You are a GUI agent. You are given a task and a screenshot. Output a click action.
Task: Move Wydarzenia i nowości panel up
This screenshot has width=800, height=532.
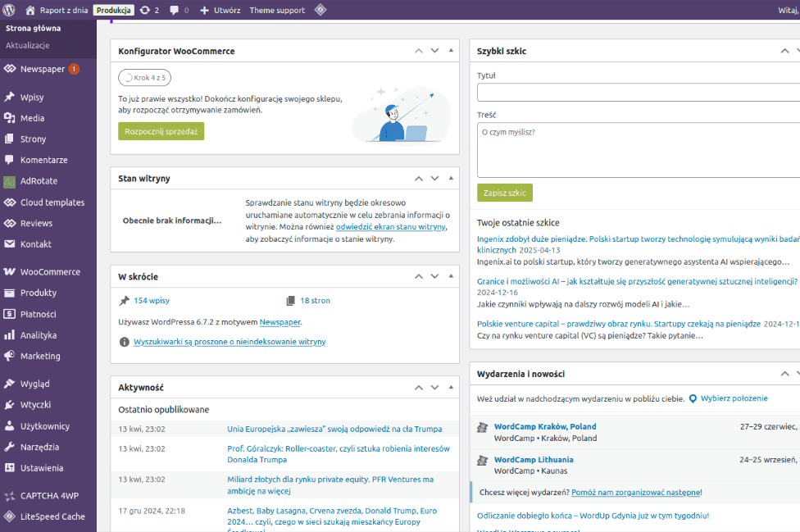tap(784, 374)
